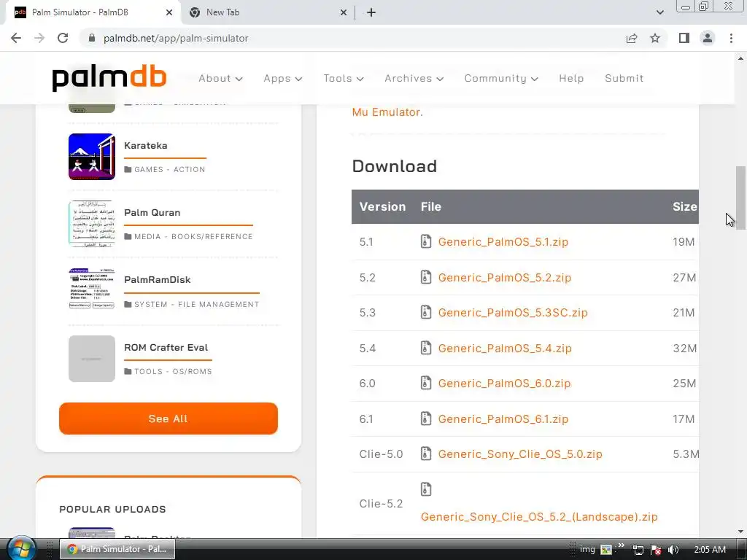This screenshot has width=747, height=560.
Task: Open the PalmRamDisk app title
Action: coord(158,280)
